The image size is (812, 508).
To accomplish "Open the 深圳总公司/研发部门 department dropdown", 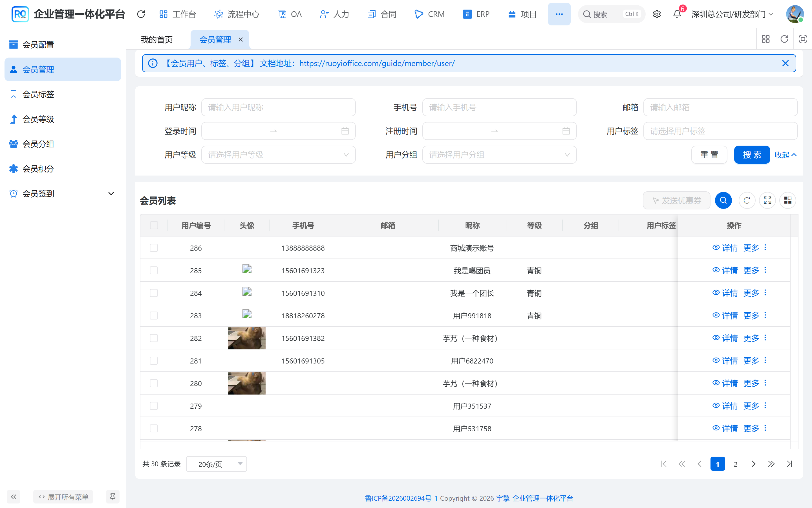I will click(732, 14).
